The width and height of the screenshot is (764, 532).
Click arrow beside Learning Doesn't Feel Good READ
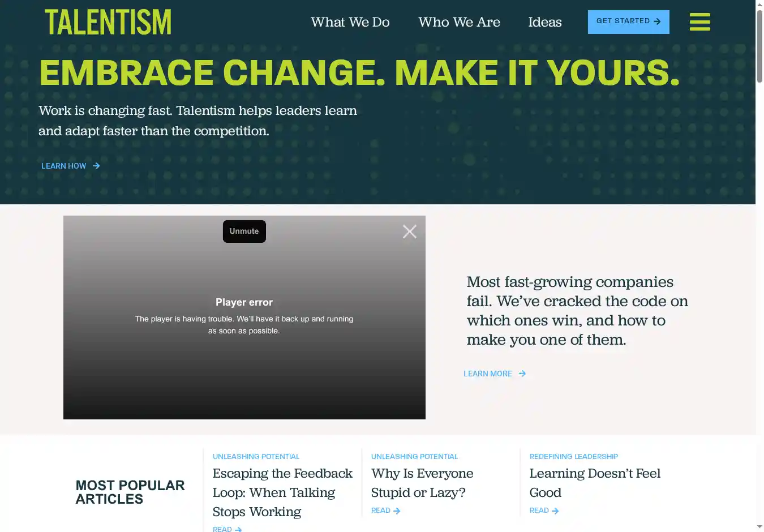555,511
